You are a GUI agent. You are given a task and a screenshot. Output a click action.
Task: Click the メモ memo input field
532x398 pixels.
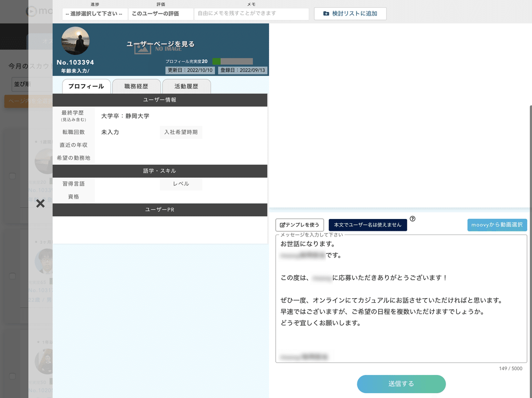click(251, 14)
